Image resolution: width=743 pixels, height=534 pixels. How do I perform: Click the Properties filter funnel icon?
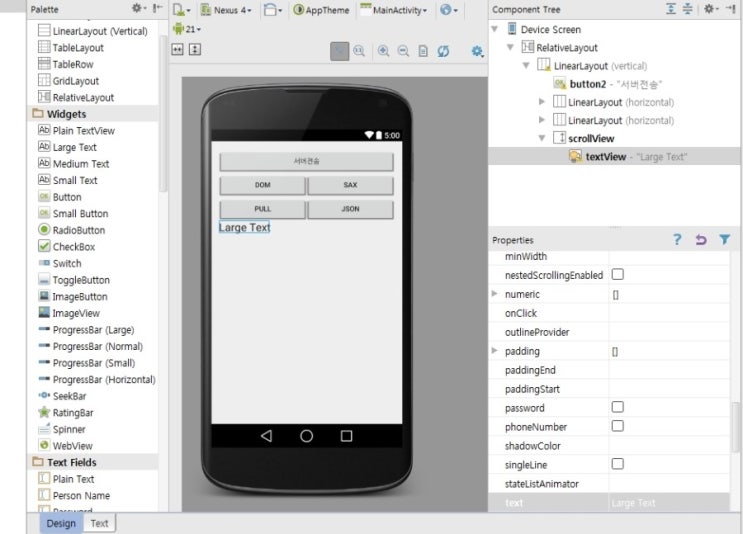point(725,240)
